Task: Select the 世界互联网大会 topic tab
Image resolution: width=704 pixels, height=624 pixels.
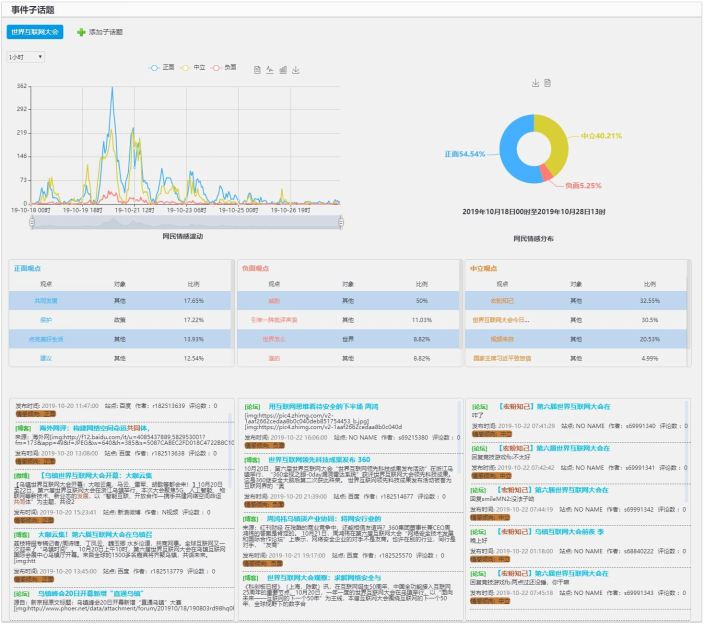Action: point(35,32)
